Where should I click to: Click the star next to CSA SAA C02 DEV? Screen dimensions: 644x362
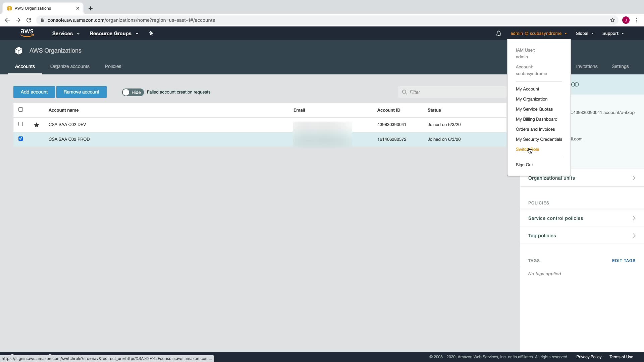37,125
